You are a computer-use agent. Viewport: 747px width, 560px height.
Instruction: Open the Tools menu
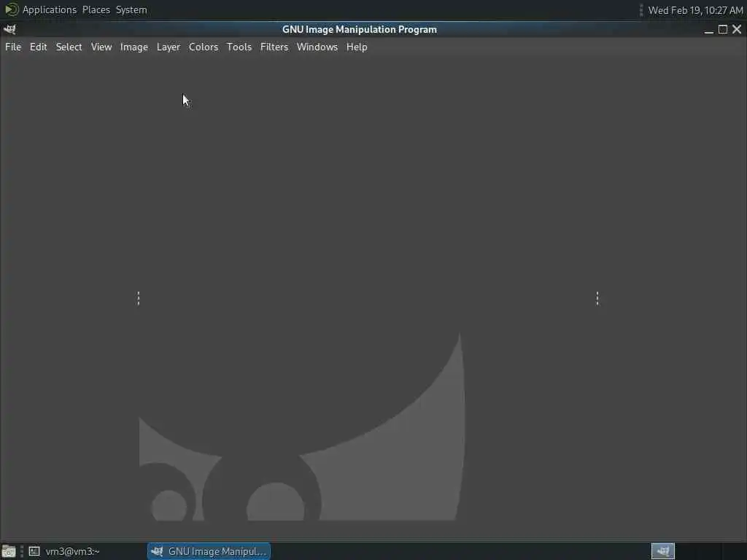[x=239, y=47]
